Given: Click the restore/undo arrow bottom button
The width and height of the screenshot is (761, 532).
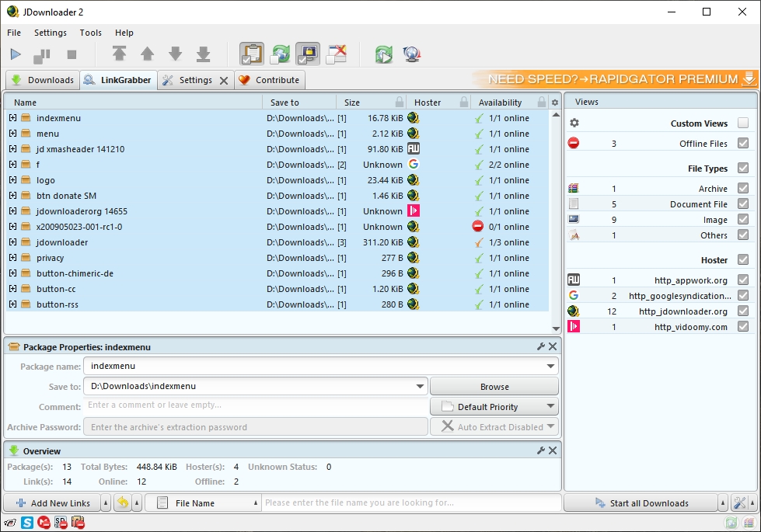Looking at the screenshot, I should tap(123, 503).
